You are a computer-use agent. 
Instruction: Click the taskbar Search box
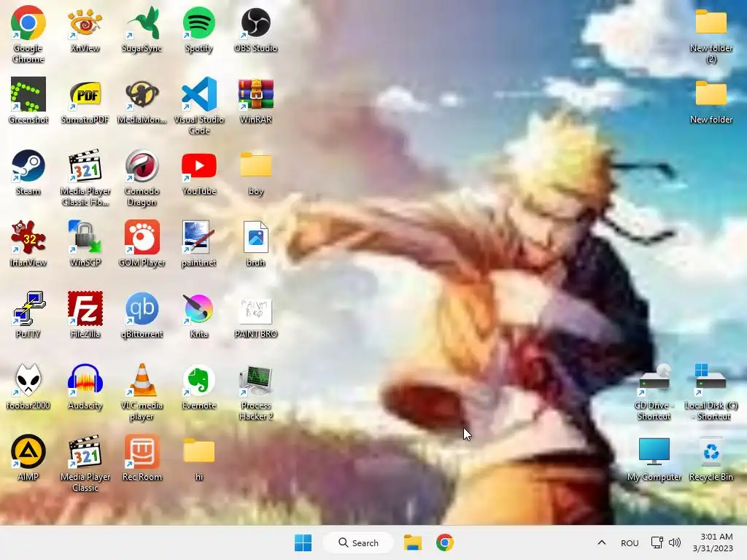click(358, 542)
